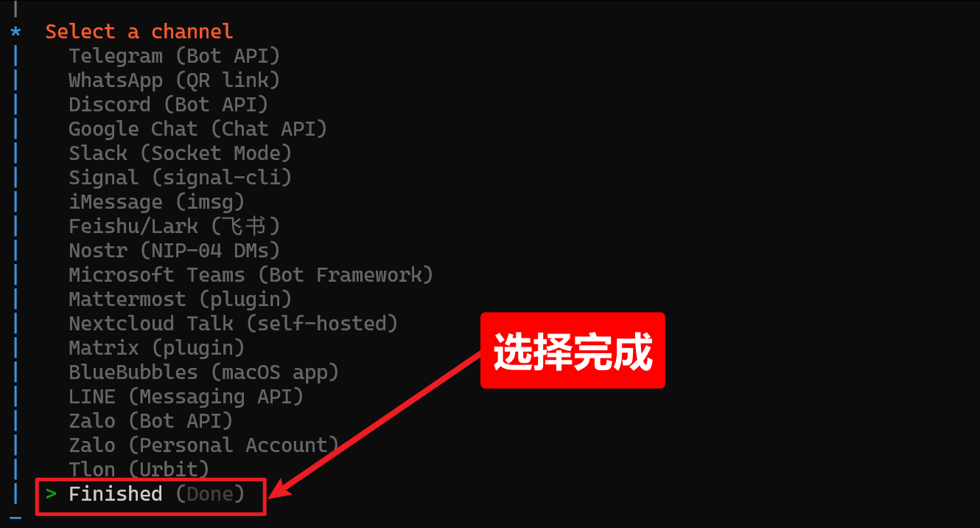Pick Google Chat (Chat API) channel

point(198,129)
